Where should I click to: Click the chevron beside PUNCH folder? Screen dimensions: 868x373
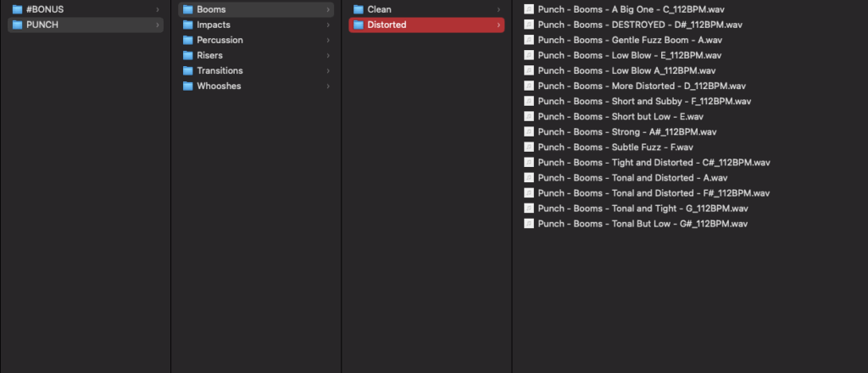point(158,25)
